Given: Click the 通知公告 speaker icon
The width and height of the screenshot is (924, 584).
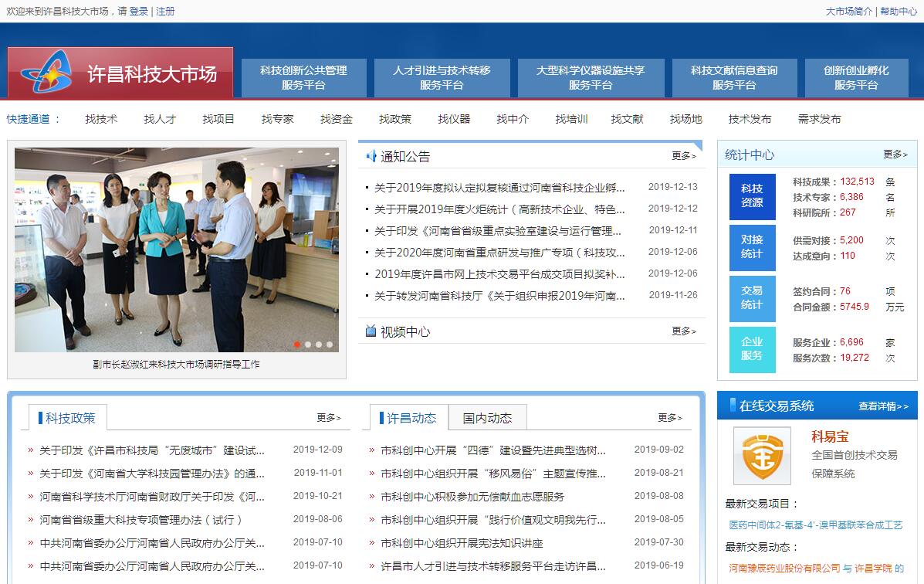Looking at the screenshot, I should [x=371, y=156].
